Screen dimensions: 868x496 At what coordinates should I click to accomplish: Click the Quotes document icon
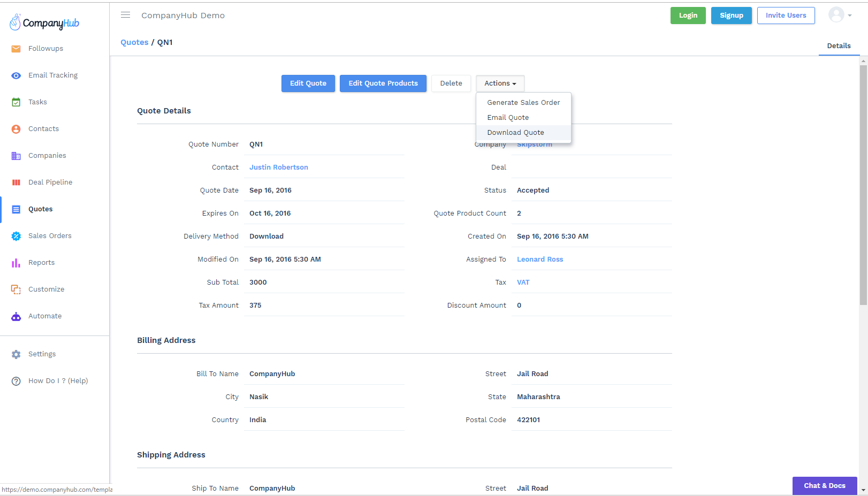point(16,209)
